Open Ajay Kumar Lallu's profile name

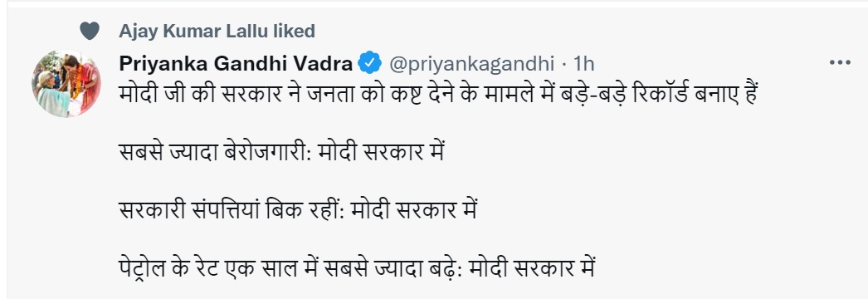coord(193,31)
